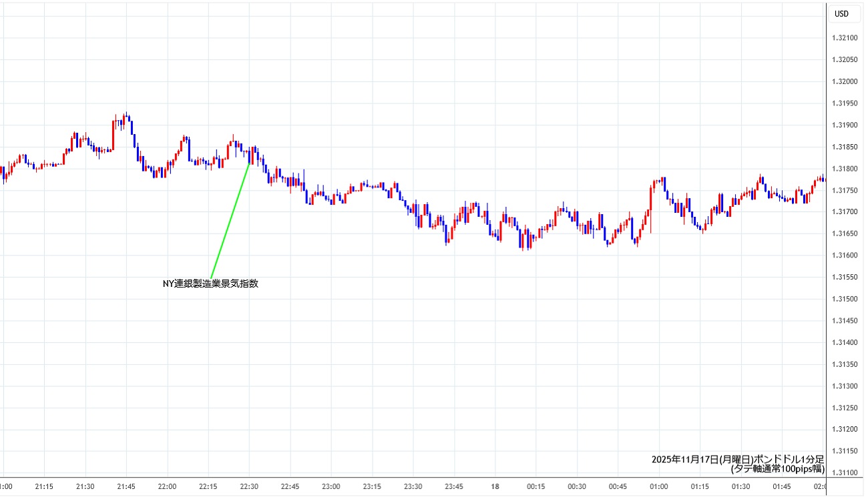Image resolution: width=868 pixels, height=497 pixels.
Task: Click the 1.32000 price axis label
Action: point(845,81)
